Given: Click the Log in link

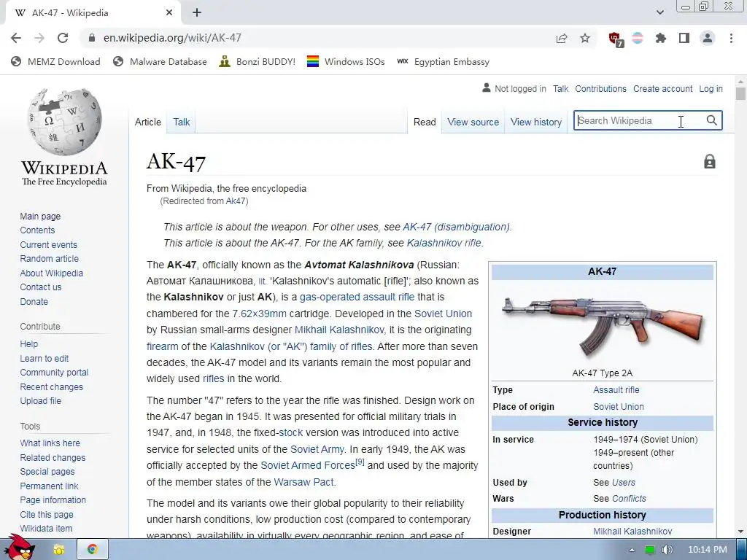Looking at the screenshot, I should click(x=711, y=88).
